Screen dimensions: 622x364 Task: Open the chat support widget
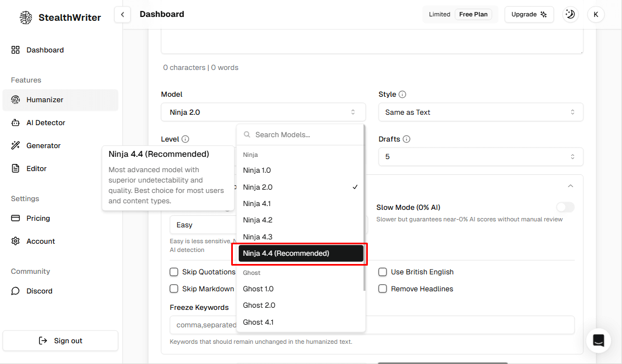598,340
